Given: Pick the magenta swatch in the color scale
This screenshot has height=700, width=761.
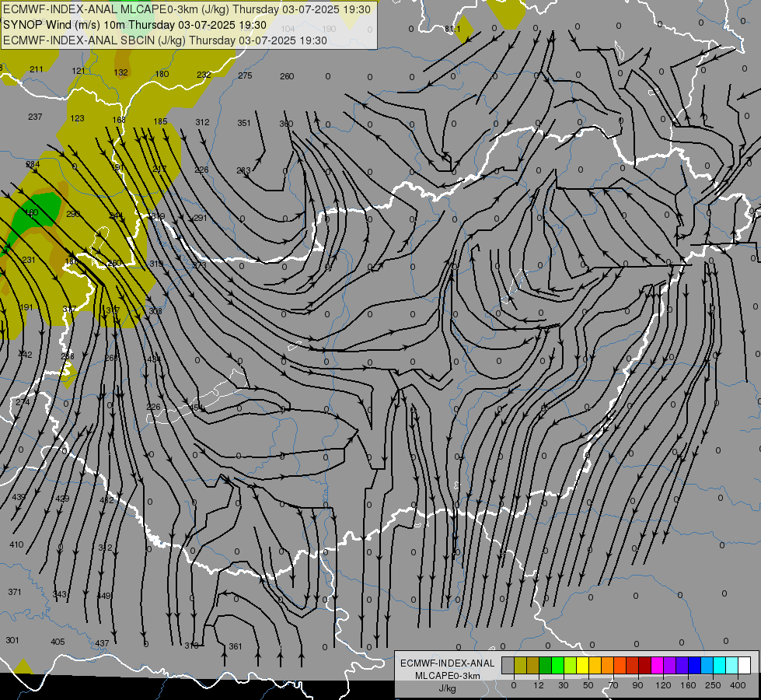Looking at the screenshot, I should point(658,666).
